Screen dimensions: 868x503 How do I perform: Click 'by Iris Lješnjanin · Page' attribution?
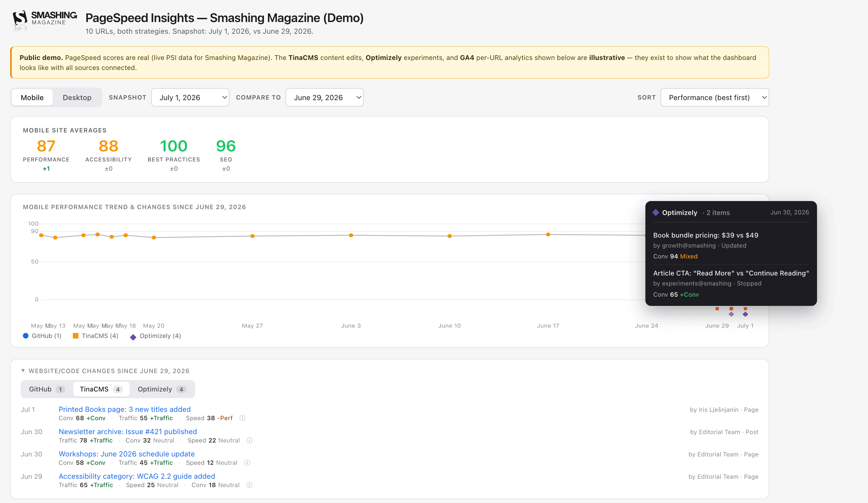pyautogui.click(x=724, y=410)
